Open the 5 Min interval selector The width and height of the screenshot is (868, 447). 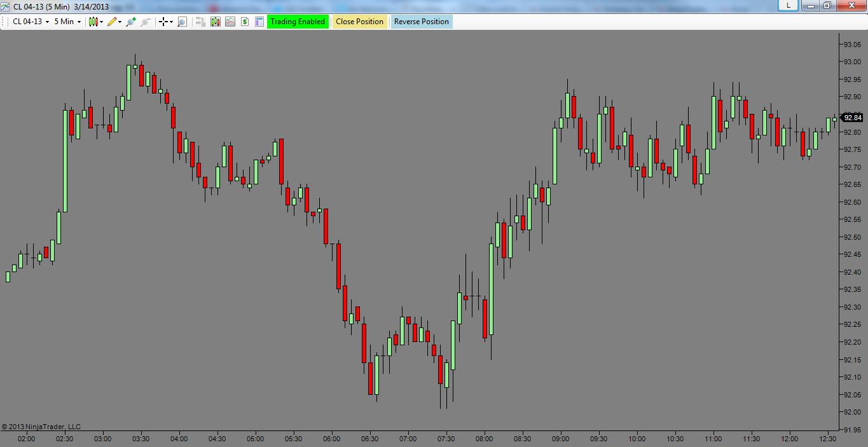67,22
